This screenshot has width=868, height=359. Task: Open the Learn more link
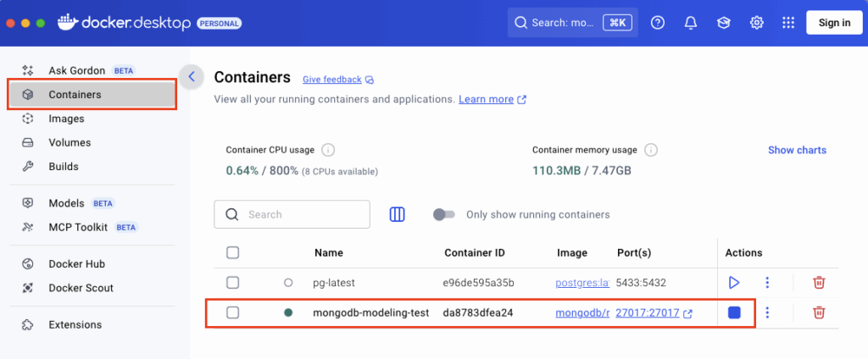coord(486,100)
